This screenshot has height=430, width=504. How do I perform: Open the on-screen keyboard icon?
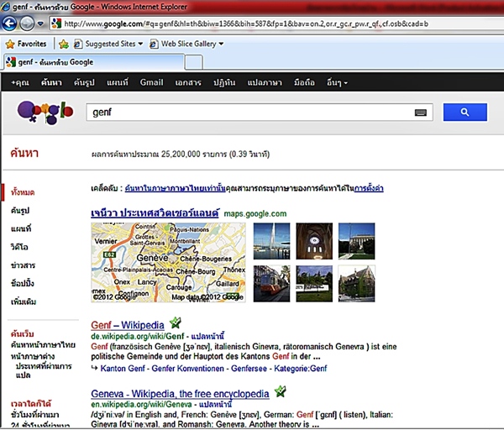click(x=421, y=113)
